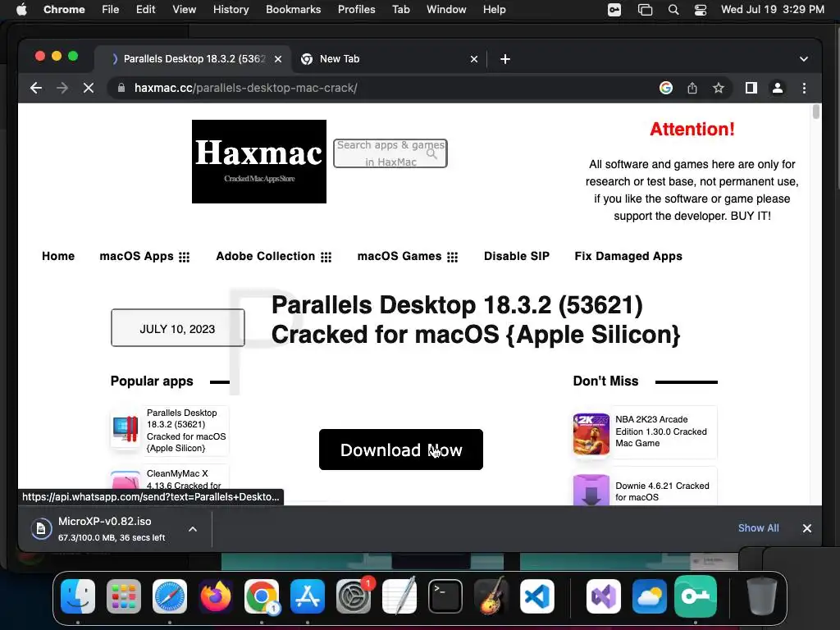
Task: Open Control Center in menu bar
Action: coord(701,10)
